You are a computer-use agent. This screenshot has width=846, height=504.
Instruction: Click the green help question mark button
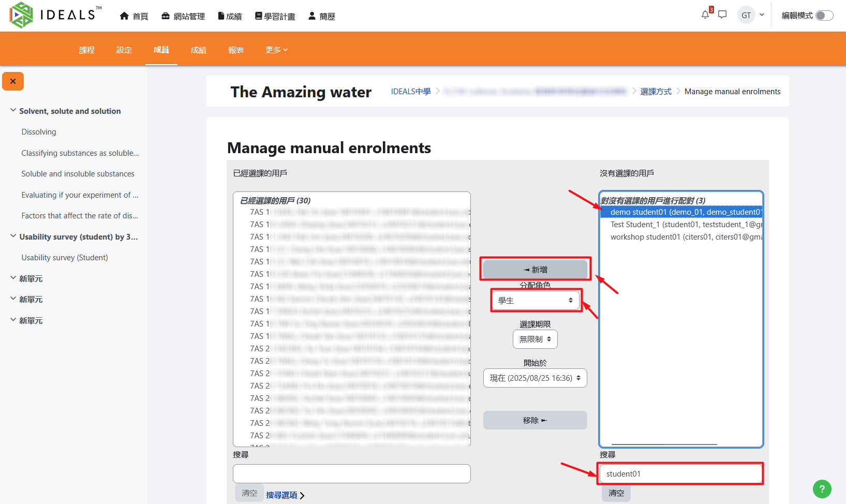click(822, 488)
